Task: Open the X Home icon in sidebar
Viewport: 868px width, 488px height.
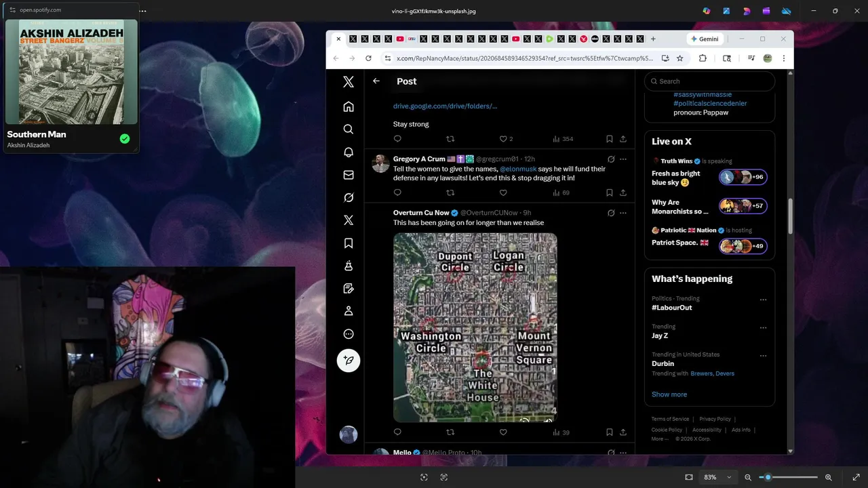Action: (x=349, y=106)
